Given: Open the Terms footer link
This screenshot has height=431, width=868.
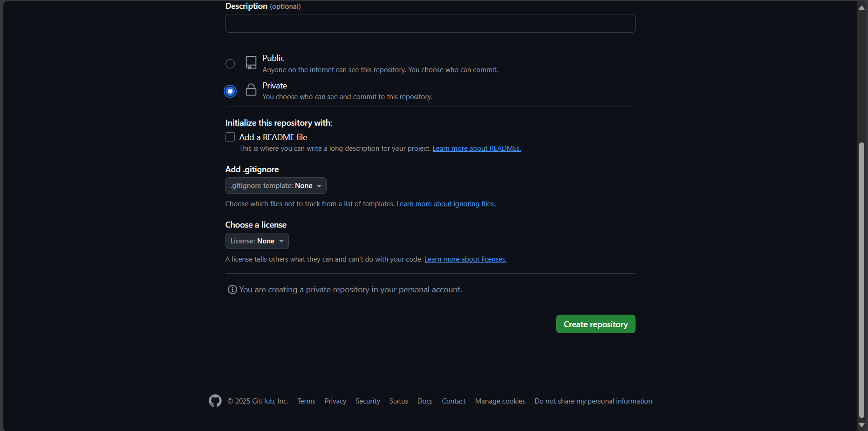Looking at the screenshot, I should tap(306, 401).
